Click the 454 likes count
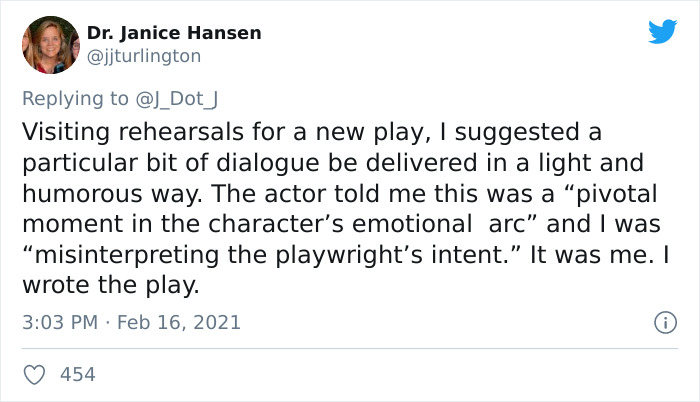 point(78,374)
